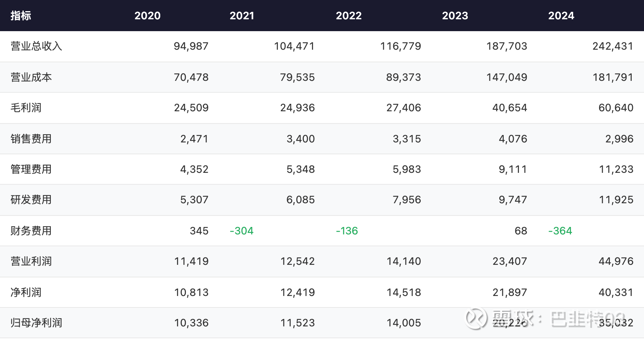Image resolution: width=644 pixels, height=339 pixels.
Task: Click the 营业利润 row label
Action: (31, 261)
